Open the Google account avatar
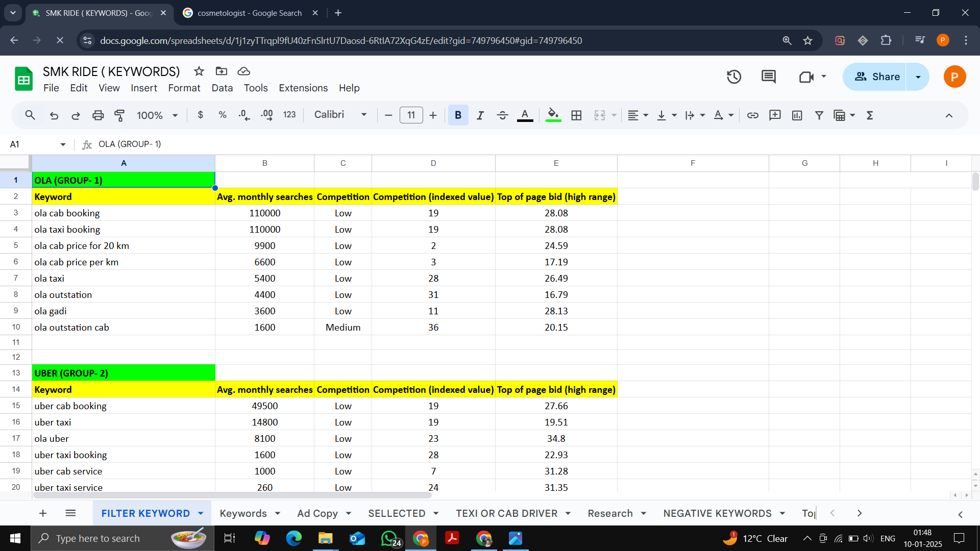 [x=954, y=77]
